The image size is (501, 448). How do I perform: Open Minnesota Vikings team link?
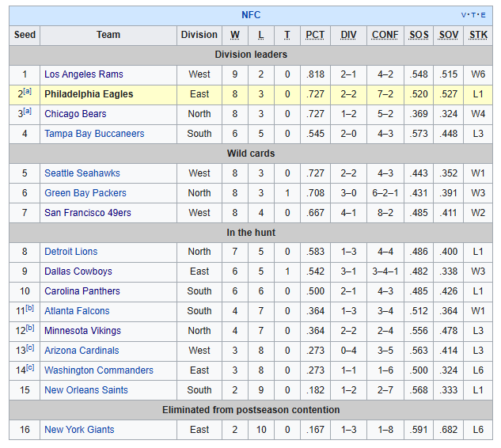tap(83, 331)
